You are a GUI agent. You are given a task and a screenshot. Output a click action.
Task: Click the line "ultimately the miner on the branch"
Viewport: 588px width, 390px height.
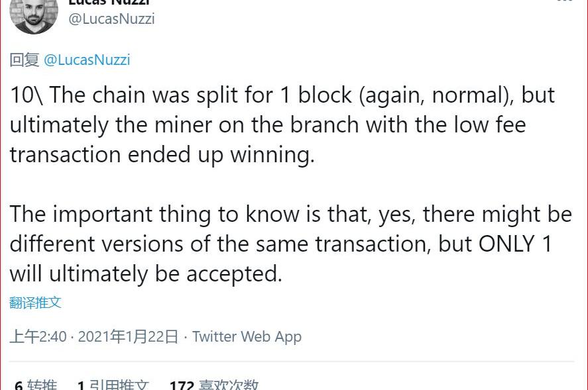click(x=268, y=125)
